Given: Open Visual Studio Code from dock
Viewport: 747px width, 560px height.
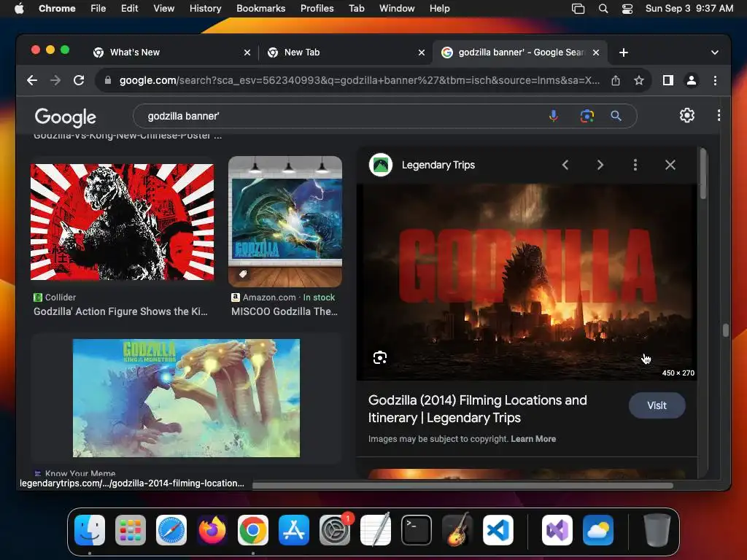Looking at the screenshot, I should (498, 530).
